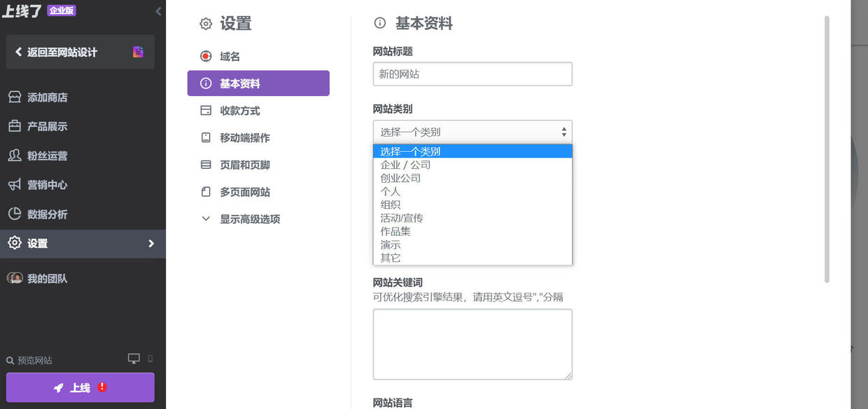The height and width of the screenshot is (409, 868).
Task: Click the 移动端操作 phone icon
Action: click(206, 137)
